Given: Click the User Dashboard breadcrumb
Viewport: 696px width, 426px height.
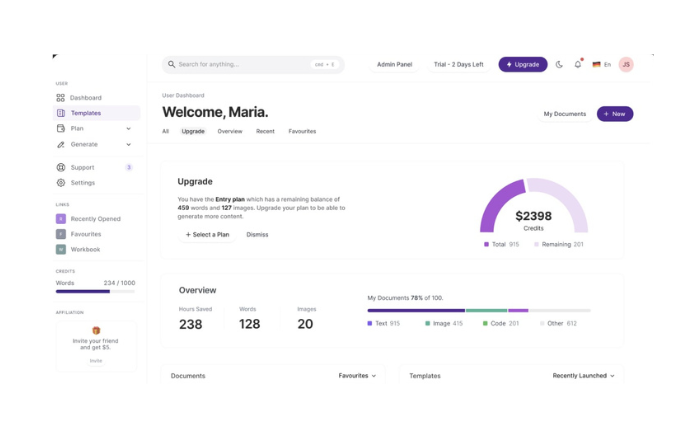Looking at the screenshot, I should (x=183, y=95).
